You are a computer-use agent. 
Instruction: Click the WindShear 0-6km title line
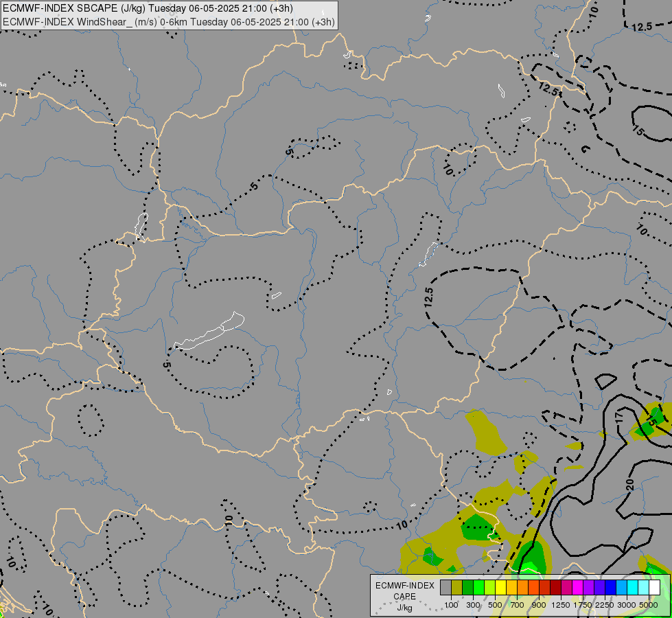click(x=168, y=22)
